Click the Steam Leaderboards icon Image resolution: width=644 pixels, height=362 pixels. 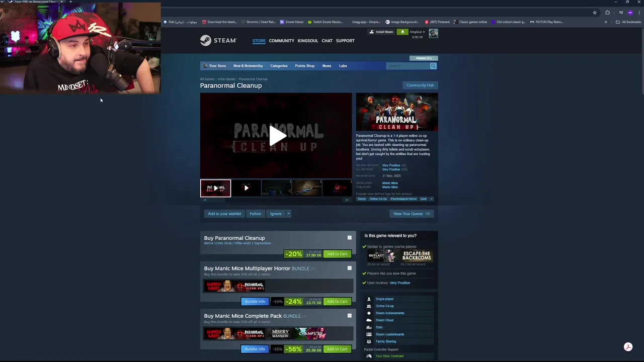(x=369, y=334)
